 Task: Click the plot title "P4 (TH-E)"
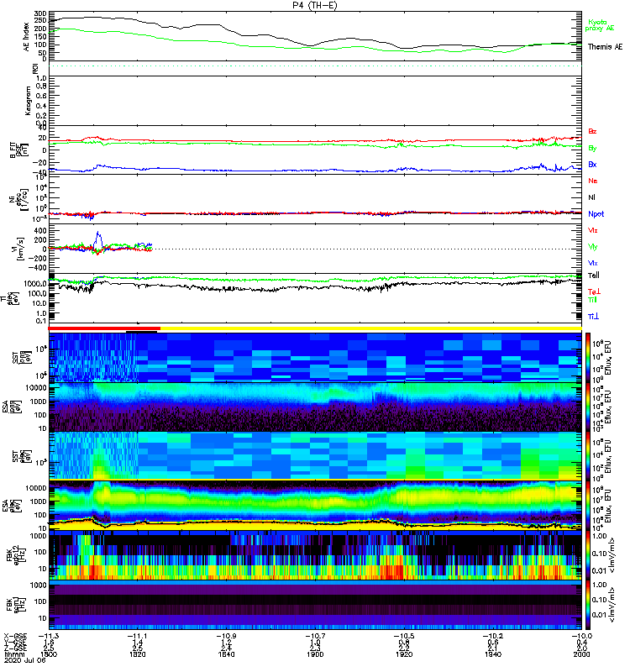coord(315,5)
